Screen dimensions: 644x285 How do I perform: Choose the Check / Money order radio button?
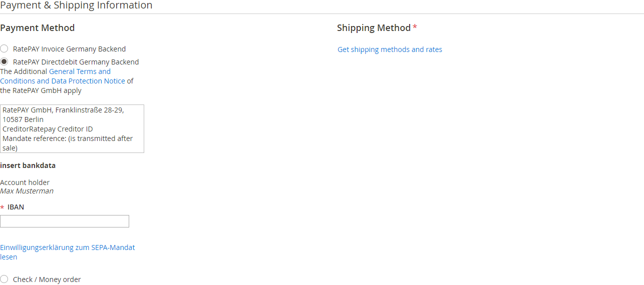tap(4, 279)
